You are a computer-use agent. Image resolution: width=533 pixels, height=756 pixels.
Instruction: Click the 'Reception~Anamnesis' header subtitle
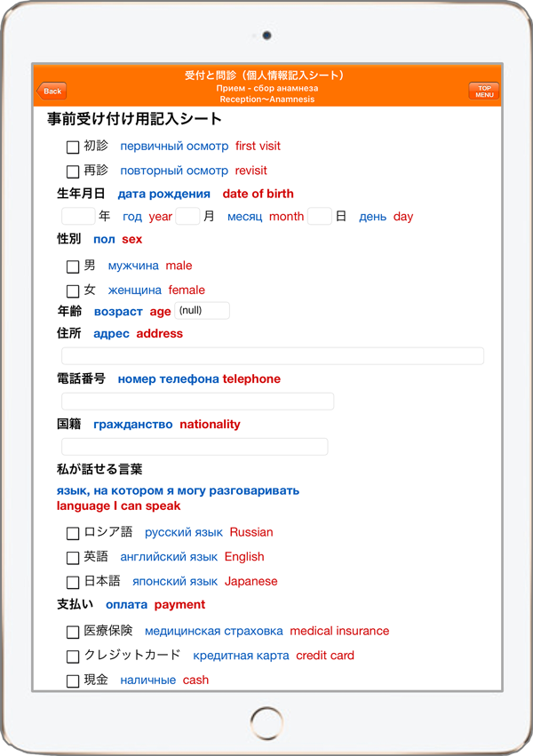pos(267,99)
